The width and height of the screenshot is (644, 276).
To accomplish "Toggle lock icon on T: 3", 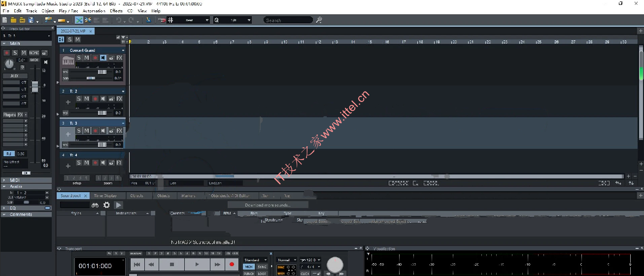I will coord(111,131).
